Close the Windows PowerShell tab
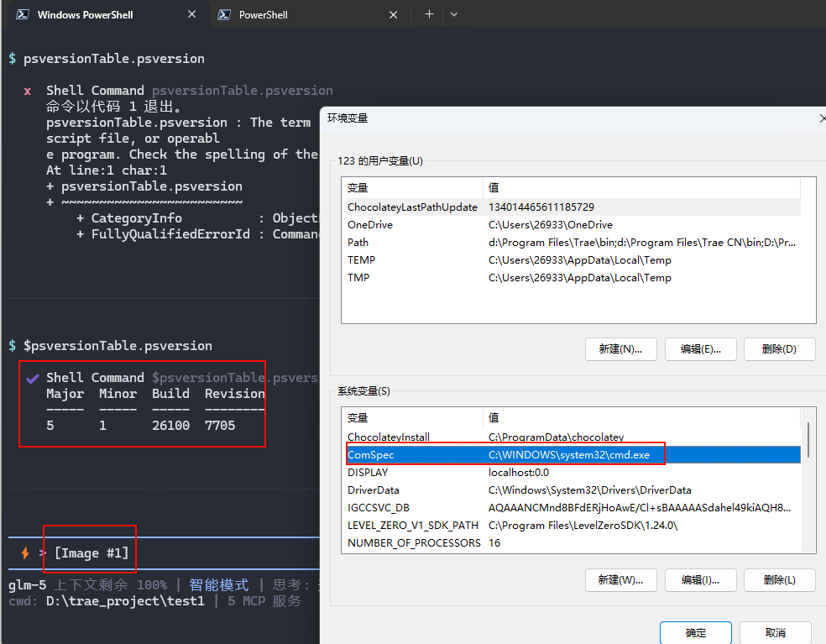The height and width of the screenshot is (644, 826). coord(191,14)
